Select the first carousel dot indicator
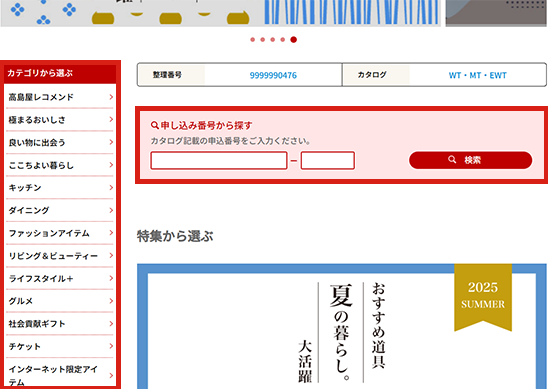The image size is (548, 389). point(252,39)
